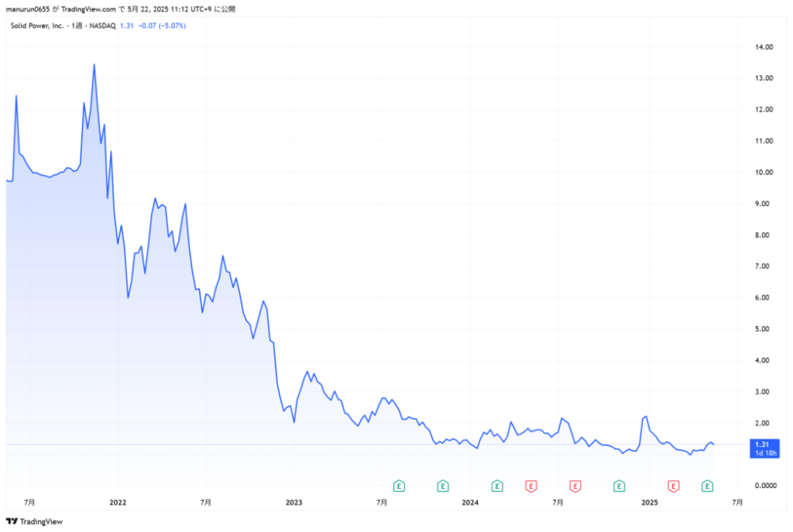The image size is (793, 532).
Task: Click the 7月 label before 2022
Action: point(29,502)
